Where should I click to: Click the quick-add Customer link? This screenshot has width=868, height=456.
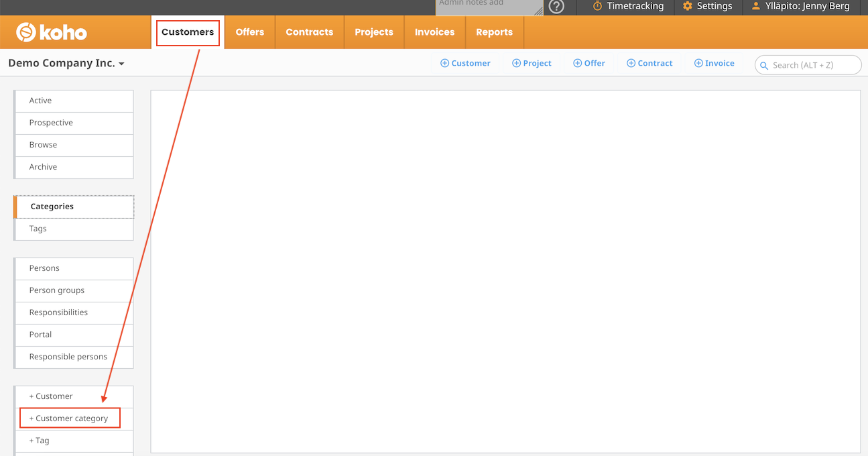click(465, 63)
